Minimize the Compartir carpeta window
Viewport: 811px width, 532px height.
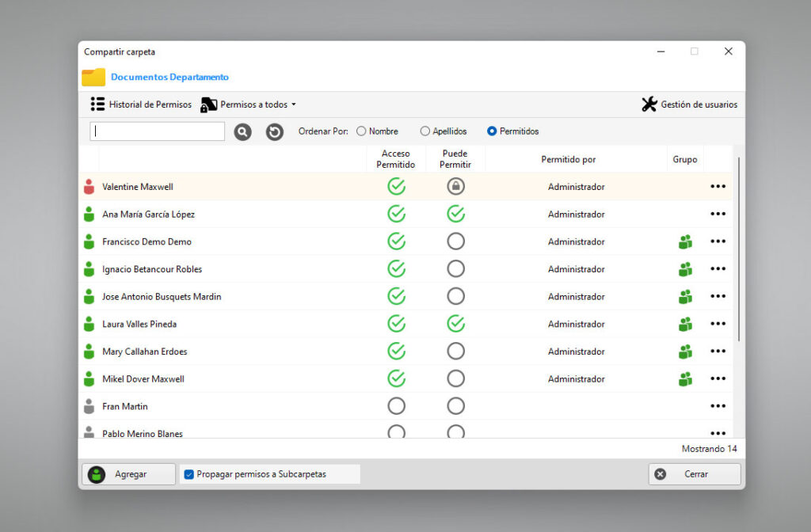(x=661, y=51)
